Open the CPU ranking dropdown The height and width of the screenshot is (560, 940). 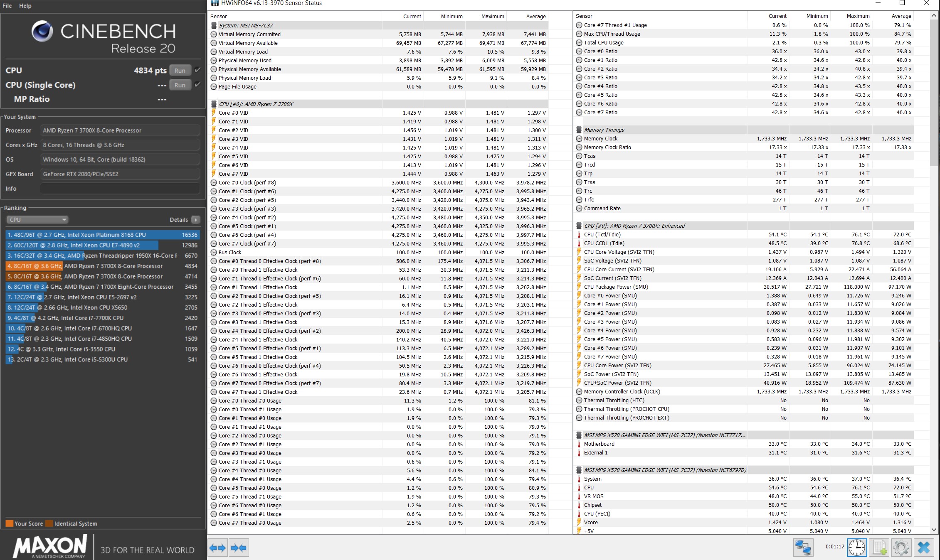pos(37,220)
